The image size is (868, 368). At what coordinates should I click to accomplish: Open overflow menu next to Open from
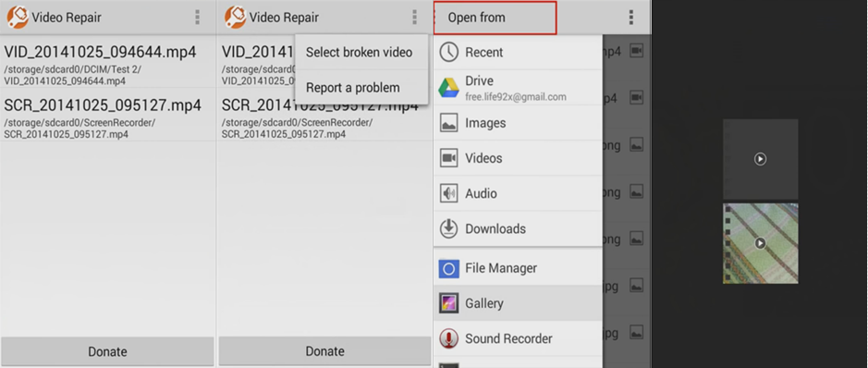pyautogui.click(x=630, y=18)
